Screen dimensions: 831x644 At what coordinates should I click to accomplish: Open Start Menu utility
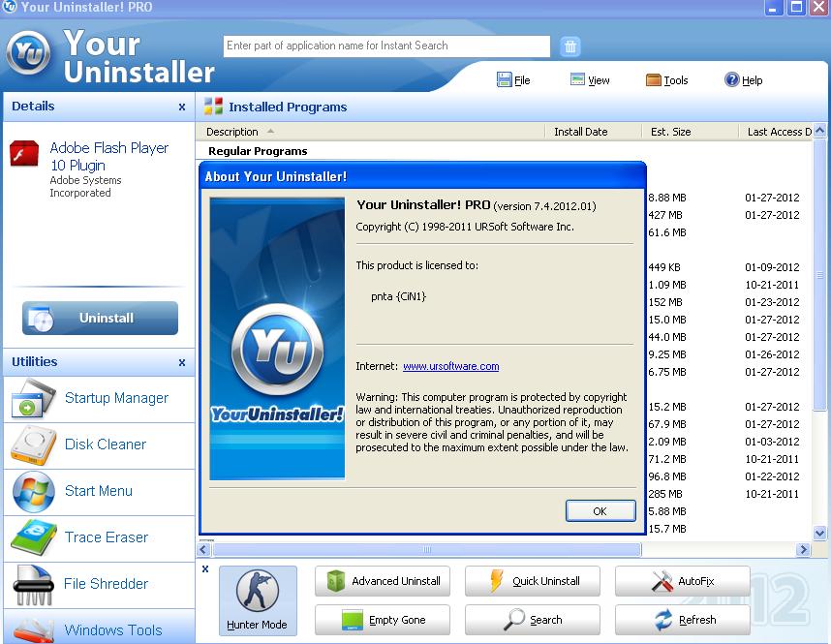pyautogui.click(x=99, y=492)
